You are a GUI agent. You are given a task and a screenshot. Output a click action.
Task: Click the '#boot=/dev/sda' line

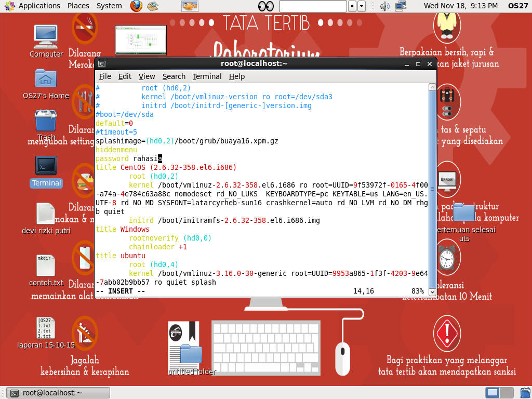[x=125, y=114]
